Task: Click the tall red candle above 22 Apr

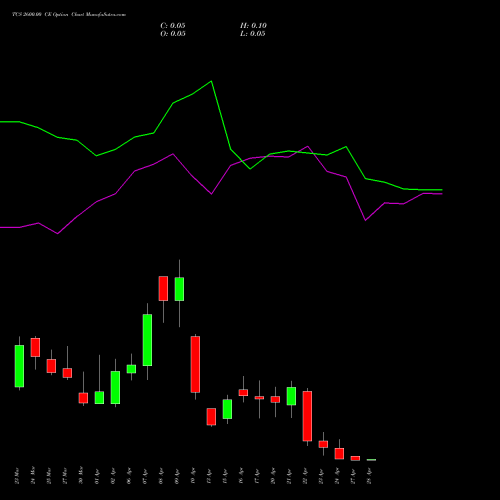Action: [307, 416]
